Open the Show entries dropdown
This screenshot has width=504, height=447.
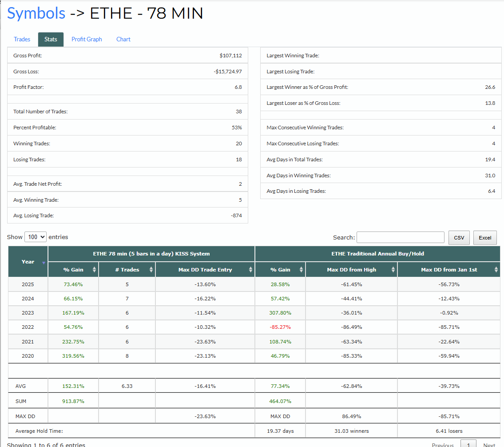36,237
